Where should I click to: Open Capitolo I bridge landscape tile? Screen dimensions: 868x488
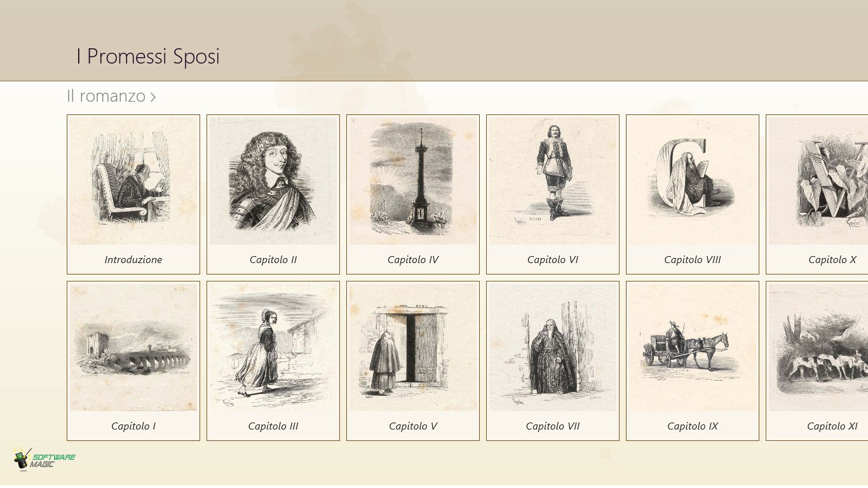tap(133, 361)
